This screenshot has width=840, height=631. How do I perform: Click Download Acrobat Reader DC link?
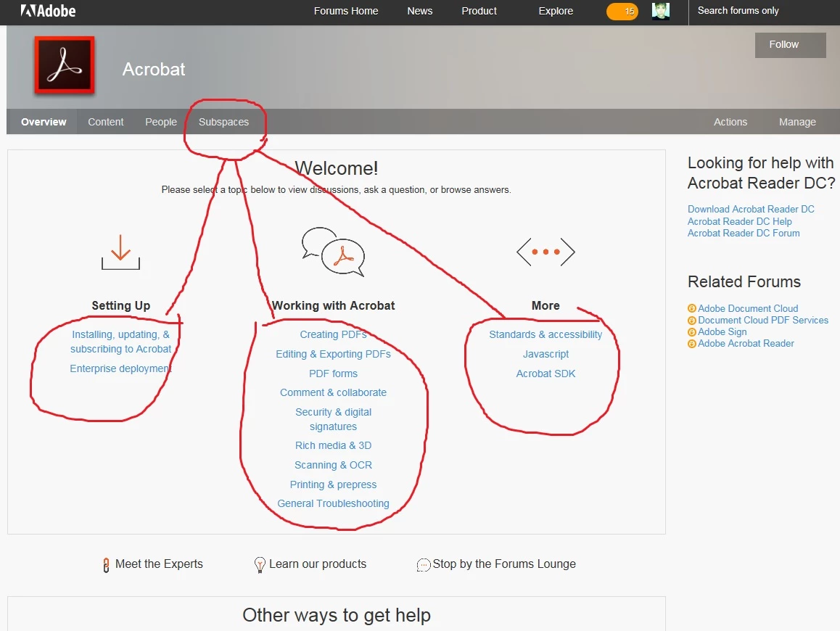tap(751, 209)
